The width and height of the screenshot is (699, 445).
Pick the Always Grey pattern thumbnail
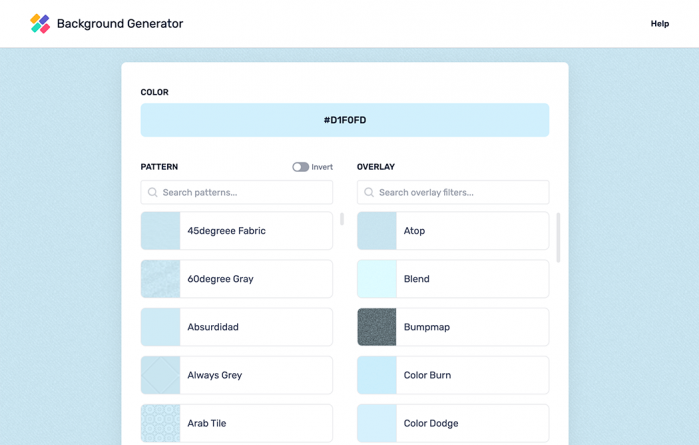point(160,375)
